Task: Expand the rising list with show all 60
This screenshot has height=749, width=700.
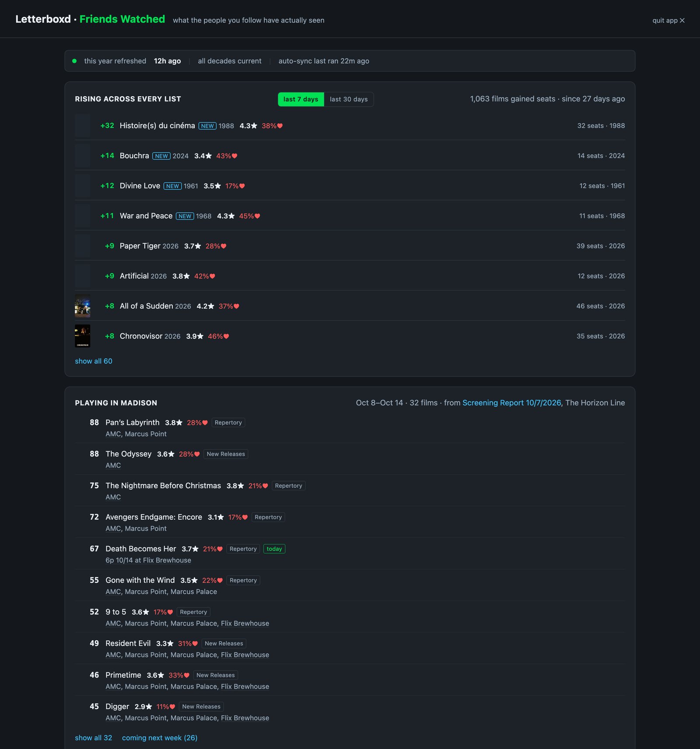Action: tap(94, 361)
